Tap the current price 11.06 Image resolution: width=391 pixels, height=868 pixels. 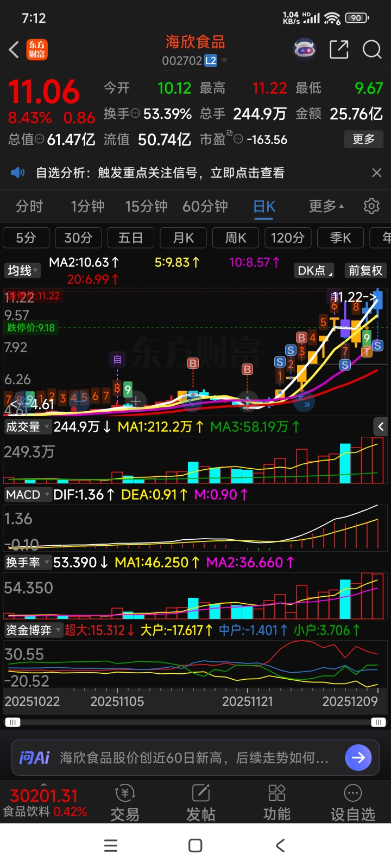point(44,91)
